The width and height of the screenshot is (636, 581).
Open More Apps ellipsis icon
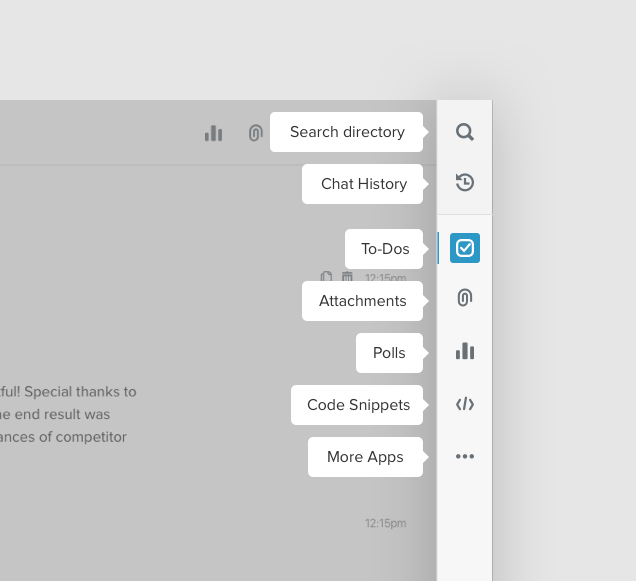point(465,456)
